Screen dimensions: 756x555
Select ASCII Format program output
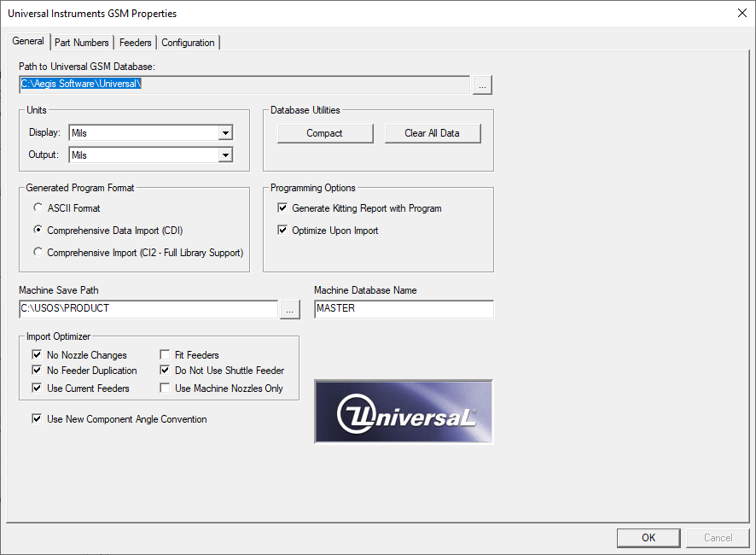(38, 207)
